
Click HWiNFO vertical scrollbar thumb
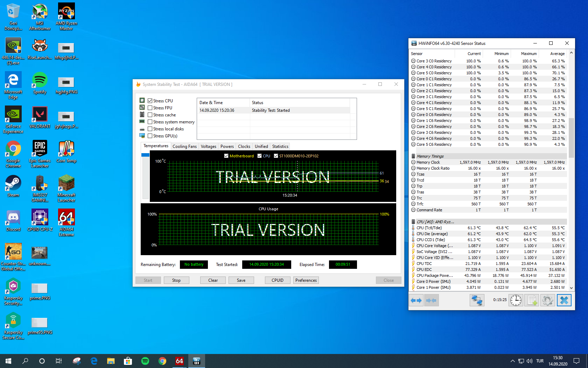tap(571, 137)
